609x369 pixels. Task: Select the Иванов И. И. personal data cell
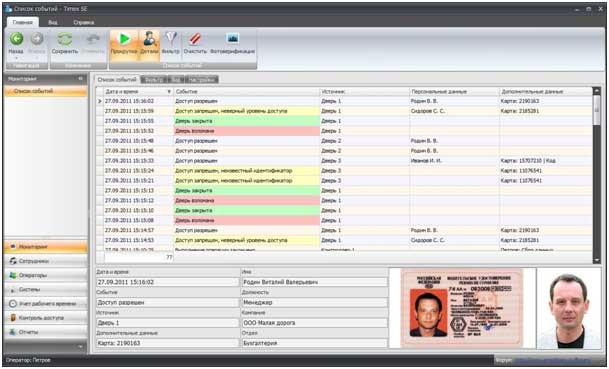454,161
